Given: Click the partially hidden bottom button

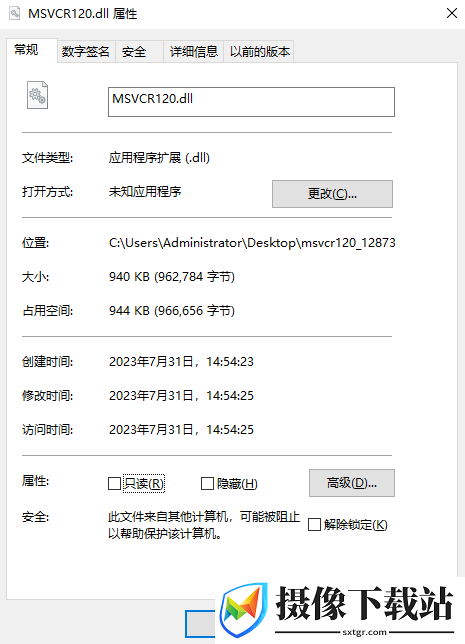Looking at the screenshot, I should (x=200, y=624).
